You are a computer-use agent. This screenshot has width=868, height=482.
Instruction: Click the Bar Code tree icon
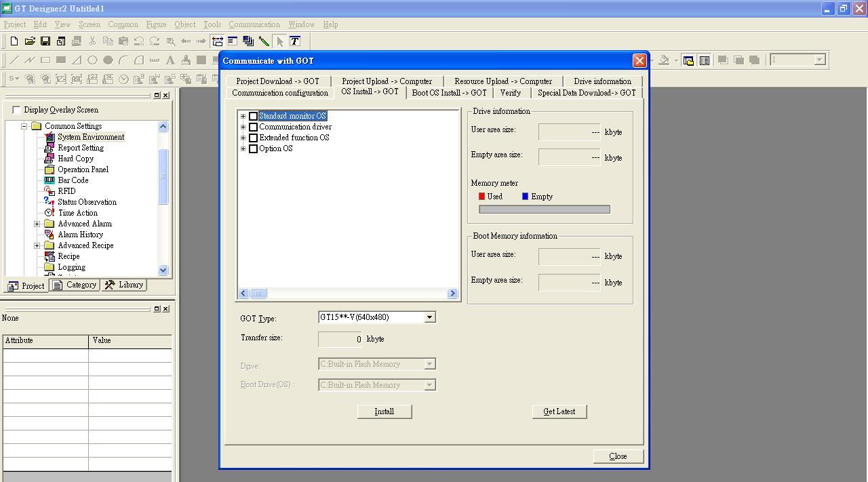[x=50, y=180]
